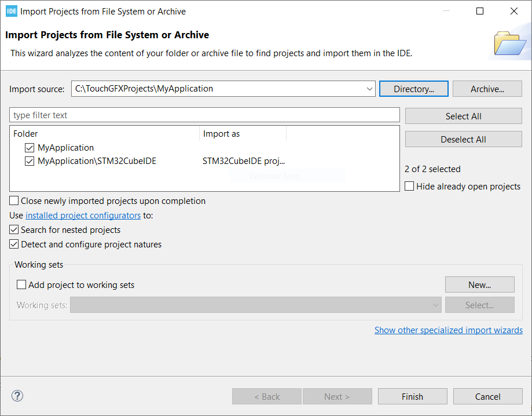
Task: Click the STM32CubeIDE proj... import type cell
Action: [x=244, y=161]
